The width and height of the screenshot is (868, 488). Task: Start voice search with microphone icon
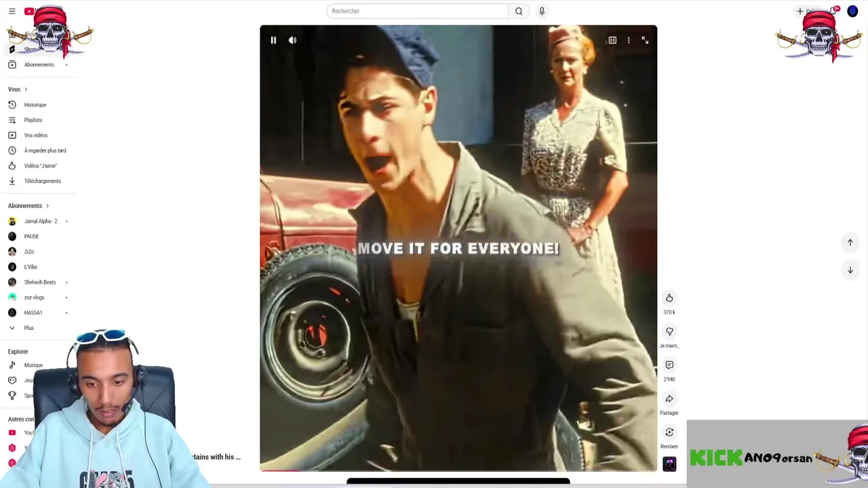tap(542, 11)
